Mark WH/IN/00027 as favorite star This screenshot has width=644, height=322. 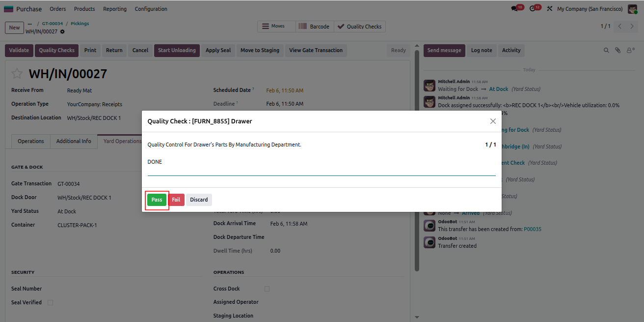[x=17, y=74]
